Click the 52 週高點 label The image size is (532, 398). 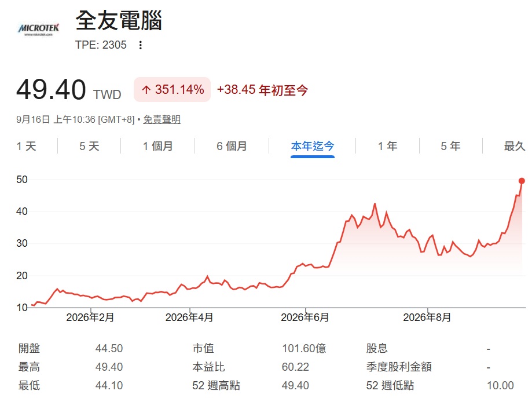coord(216,385)
